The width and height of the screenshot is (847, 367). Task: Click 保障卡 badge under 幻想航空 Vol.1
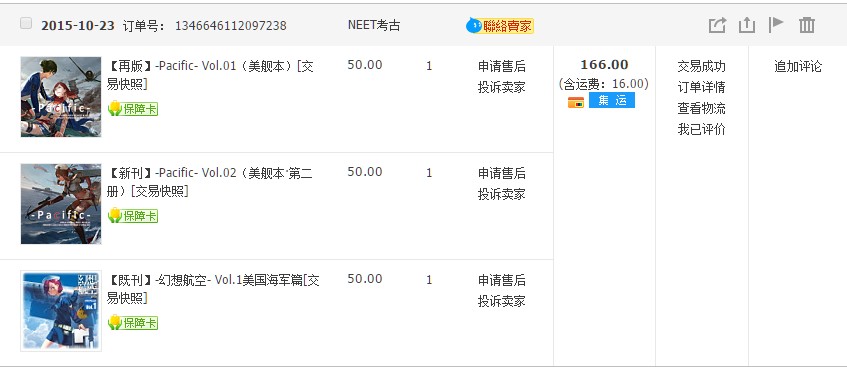click(133, 323)
